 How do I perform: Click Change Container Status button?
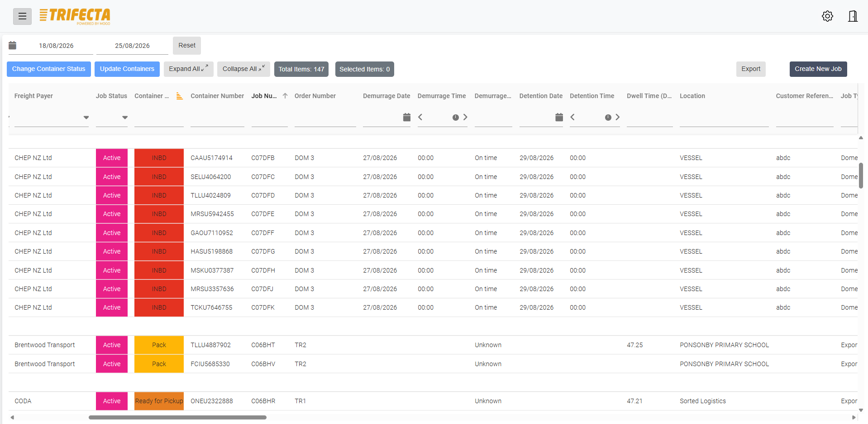(49, 69)
